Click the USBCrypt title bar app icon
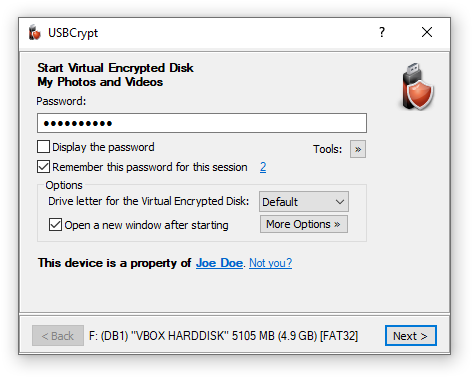474x378 pixels. [x=34, y=33]
